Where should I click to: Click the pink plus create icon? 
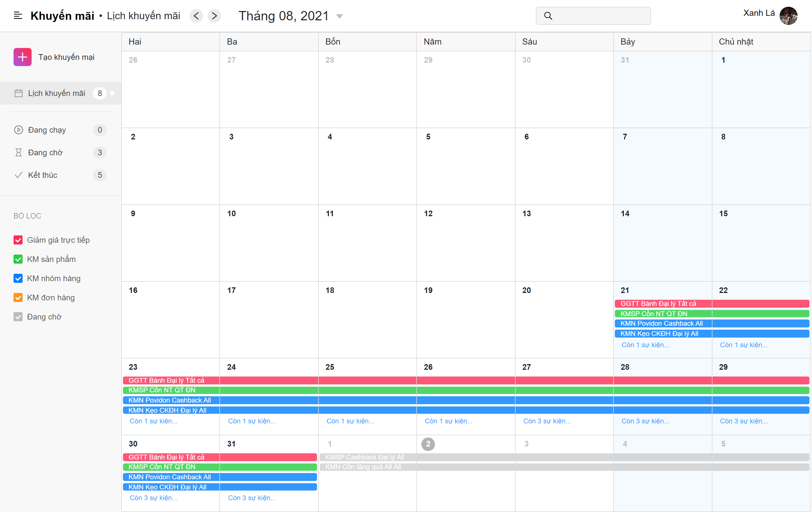(x=23, y=57)
